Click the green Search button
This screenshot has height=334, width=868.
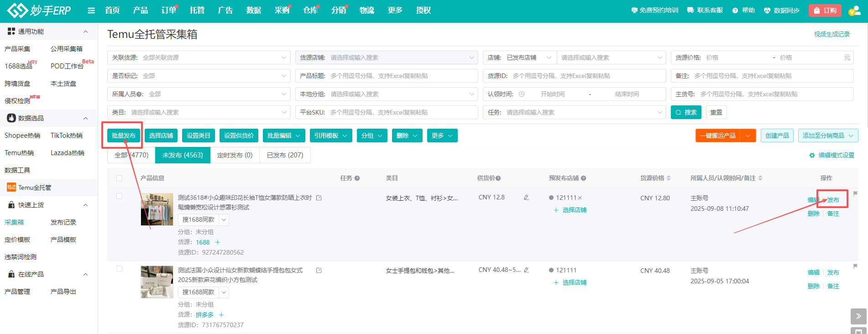pos(685,112)
